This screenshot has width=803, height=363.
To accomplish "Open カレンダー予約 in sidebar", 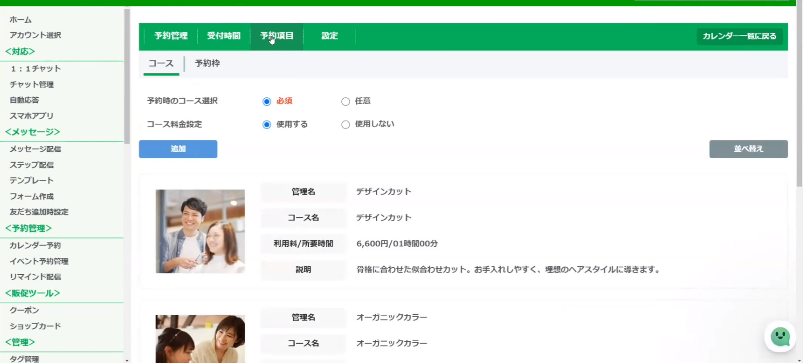I will coord(35,245).
